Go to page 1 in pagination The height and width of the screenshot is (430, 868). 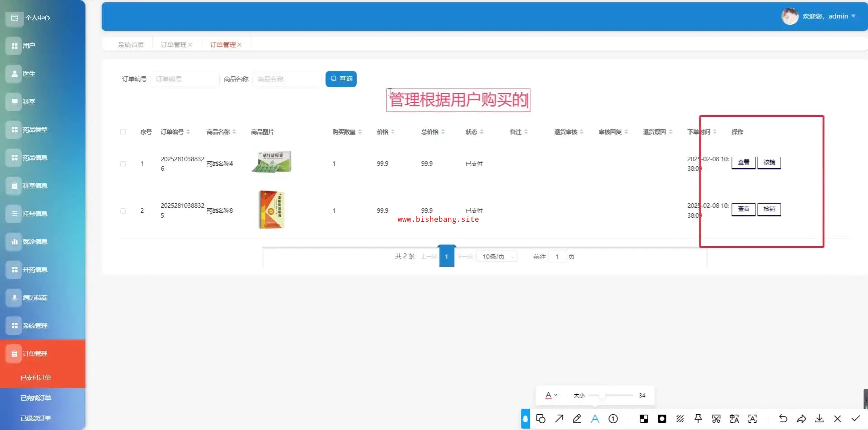point(447,257)
